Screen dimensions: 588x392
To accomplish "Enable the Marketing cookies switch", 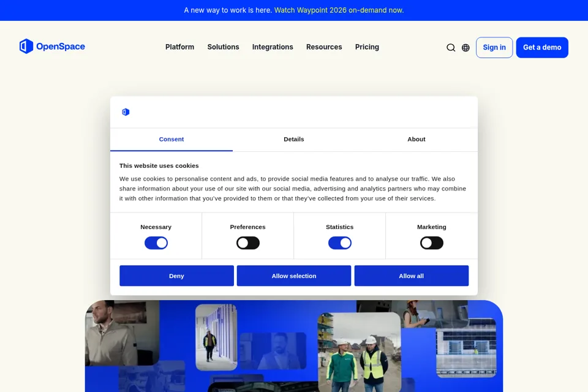I will (432, 243).
